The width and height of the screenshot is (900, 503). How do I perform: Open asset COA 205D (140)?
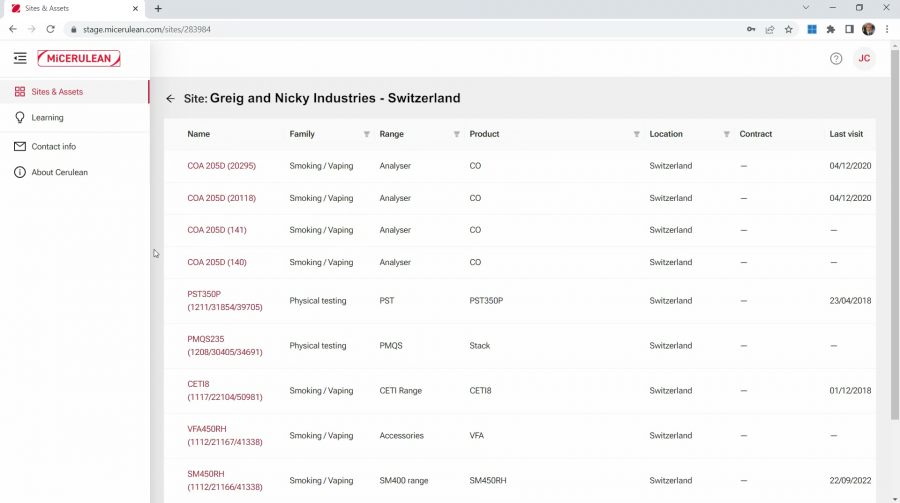tap(217, 262)
